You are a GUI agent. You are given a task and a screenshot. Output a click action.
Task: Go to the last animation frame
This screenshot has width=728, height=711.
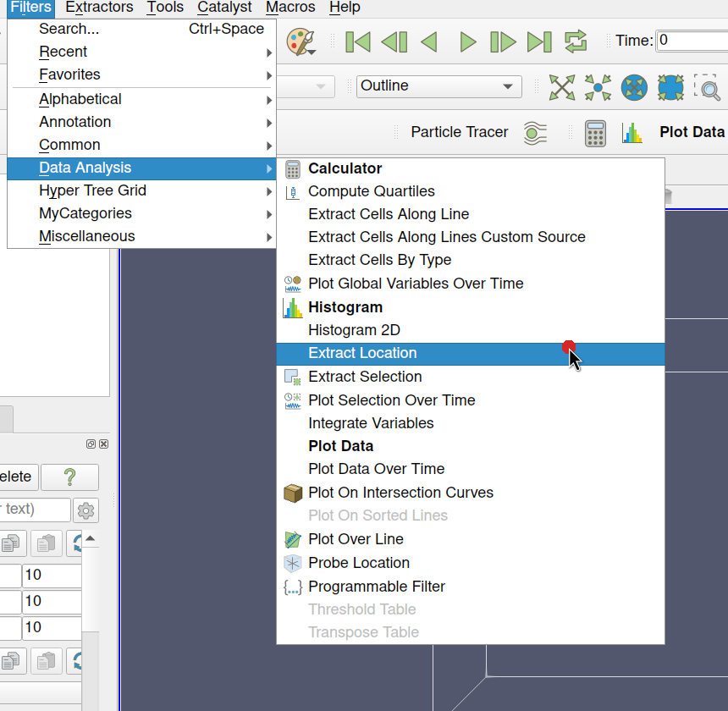(539, 41)
